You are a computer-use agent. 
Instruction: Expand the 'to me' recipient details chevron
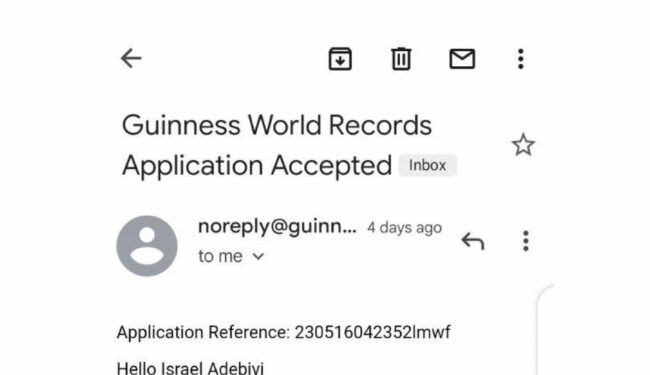point(258,256)
